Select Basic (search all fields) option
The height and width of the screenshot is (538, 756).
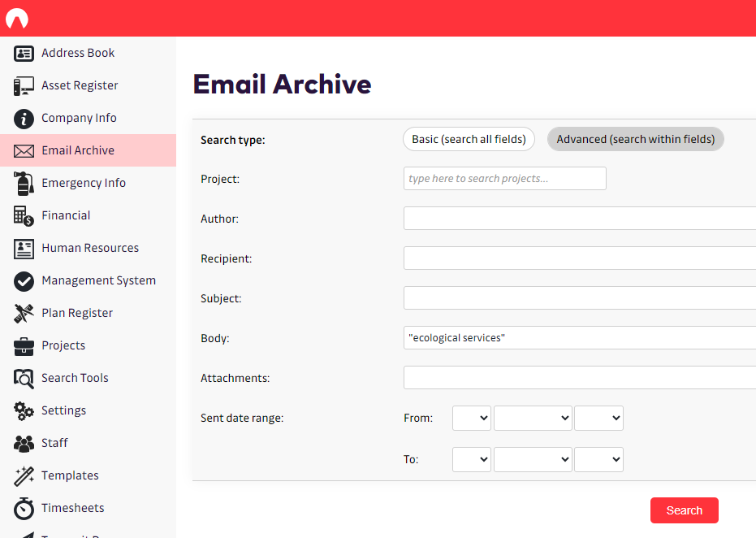[x=469, y=139]
